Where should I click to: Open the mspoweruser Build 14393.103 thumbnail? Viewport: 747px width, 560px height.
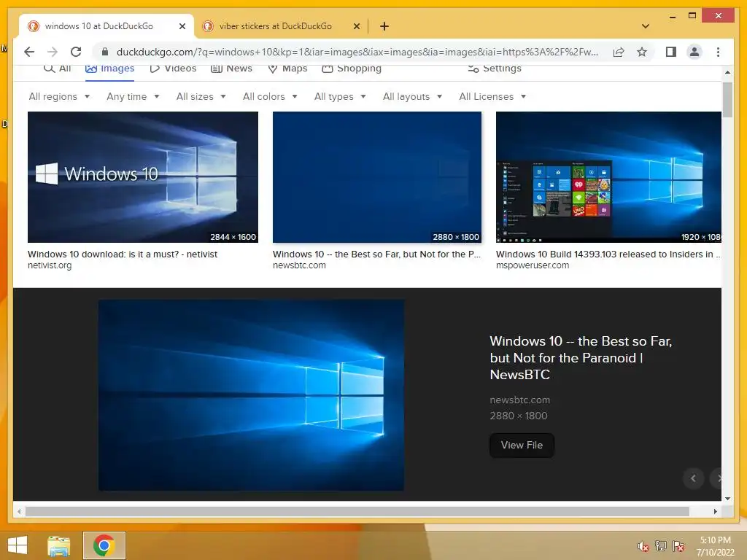[x=608, y=177]
